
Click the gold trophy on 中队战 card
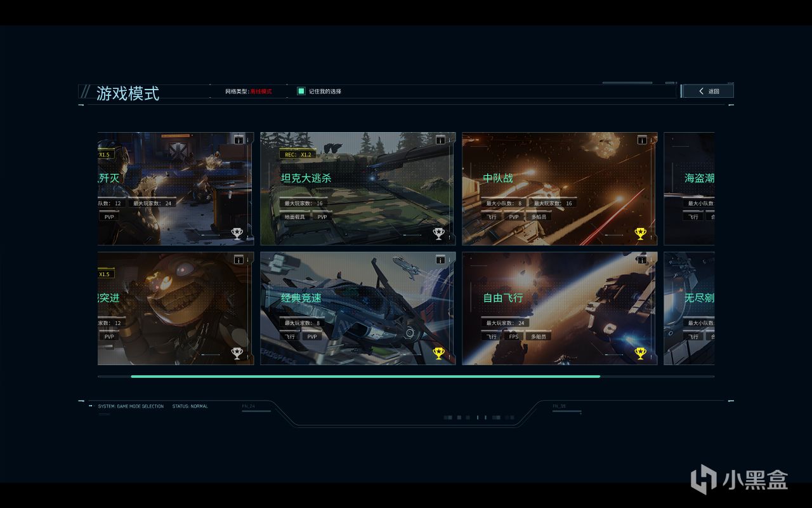click(640, 234)
